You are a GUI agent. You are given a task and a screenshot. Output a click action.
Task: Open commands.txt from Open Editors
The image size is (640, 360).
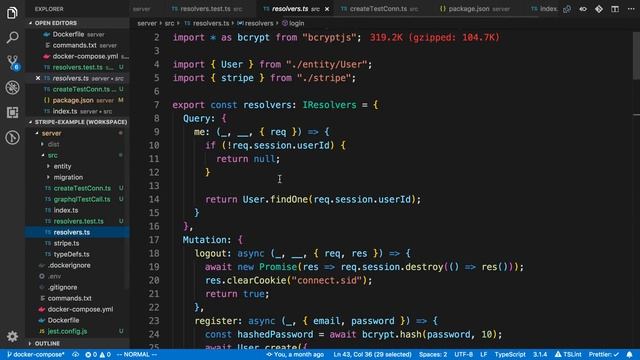tap(78, 45)
